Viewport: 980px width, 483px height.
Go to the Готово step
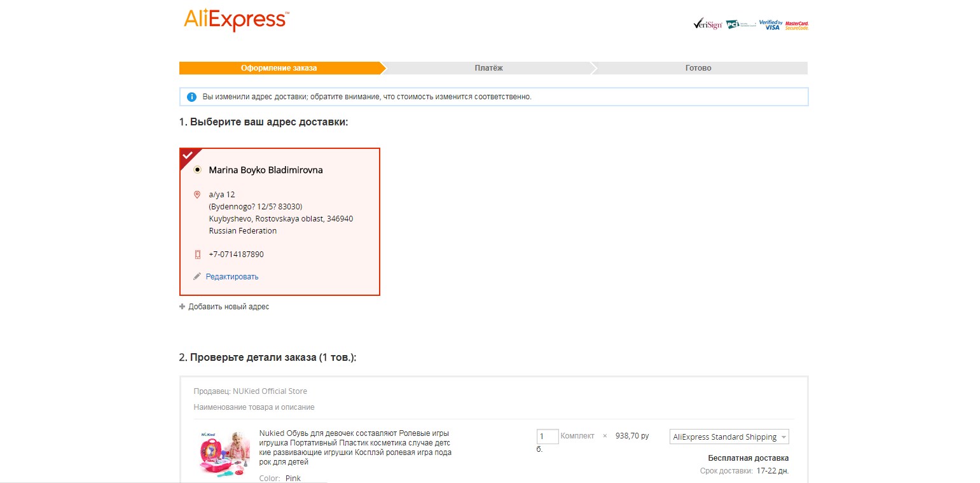tap(698, 68)
